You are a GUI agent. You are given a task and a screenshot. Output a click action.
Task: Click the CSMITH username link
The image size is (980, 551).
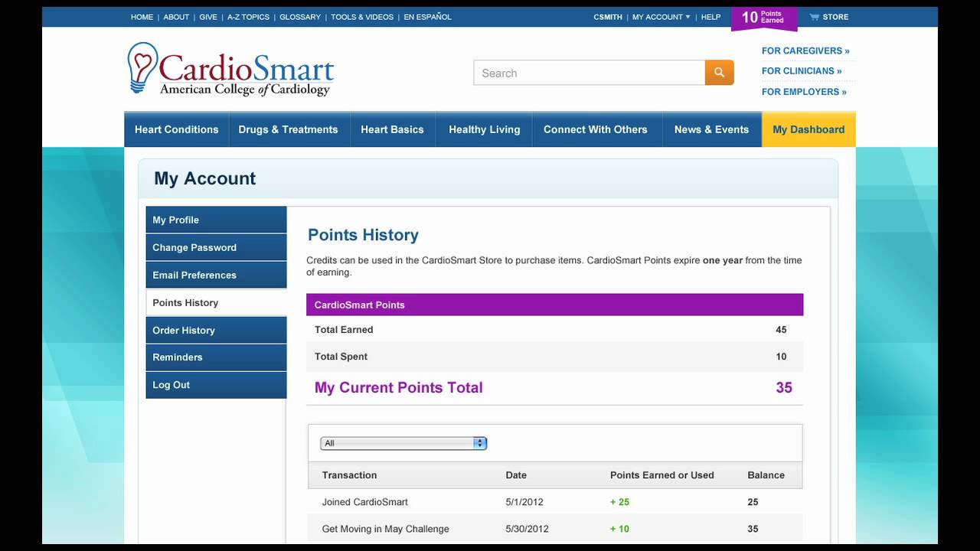(608, 17)
